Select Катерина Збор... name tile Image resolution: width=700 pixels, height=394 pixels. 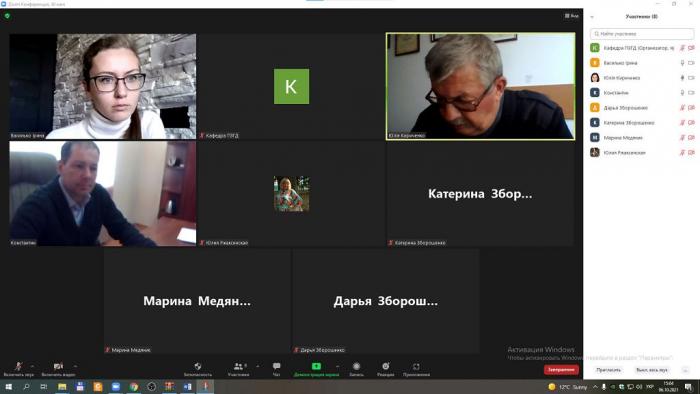click(x=480, y=194)
